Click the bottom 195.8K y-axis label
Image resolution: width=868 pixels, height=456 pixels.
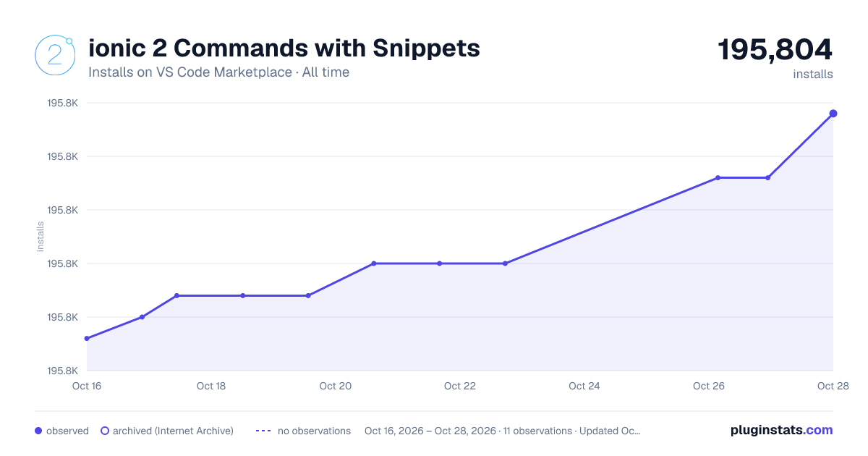(x=62, y=371)
